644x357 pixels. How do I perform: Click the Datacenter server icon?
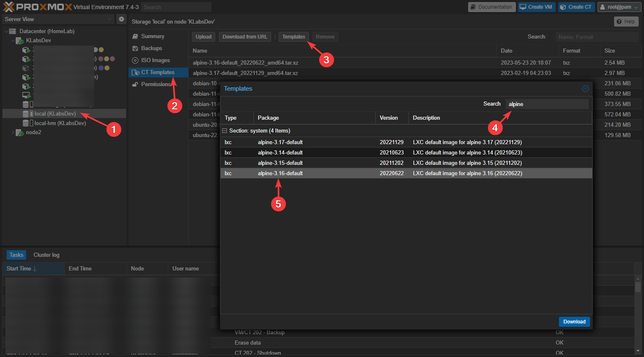(12, 31)
